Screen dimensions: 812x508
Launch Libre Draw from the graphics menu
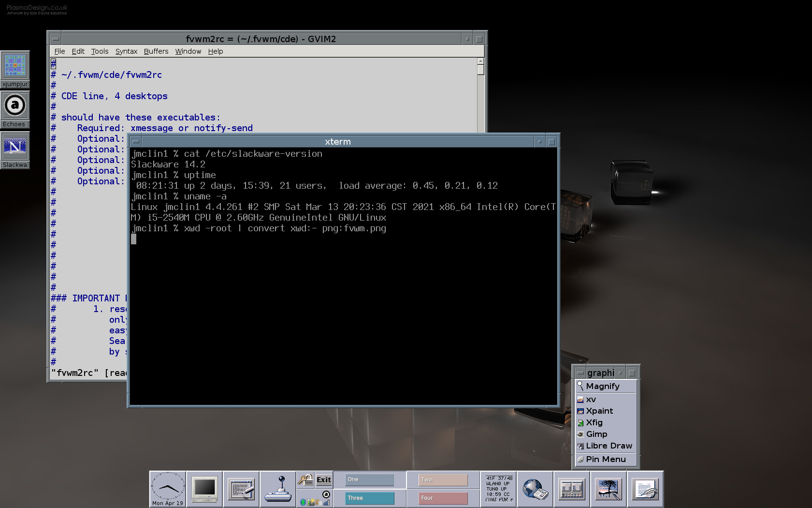click(606, 446)
